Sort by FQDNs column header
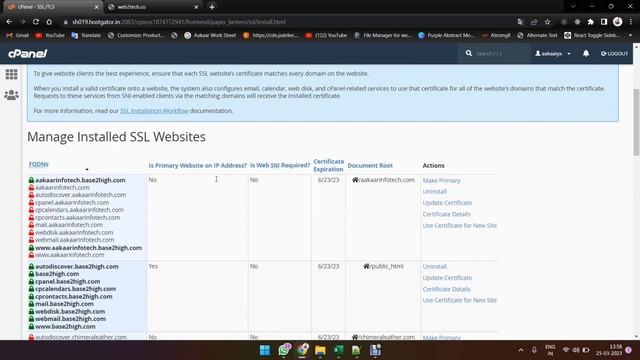The width and height of the screenshot is (640, 360). tap(39, 164)
